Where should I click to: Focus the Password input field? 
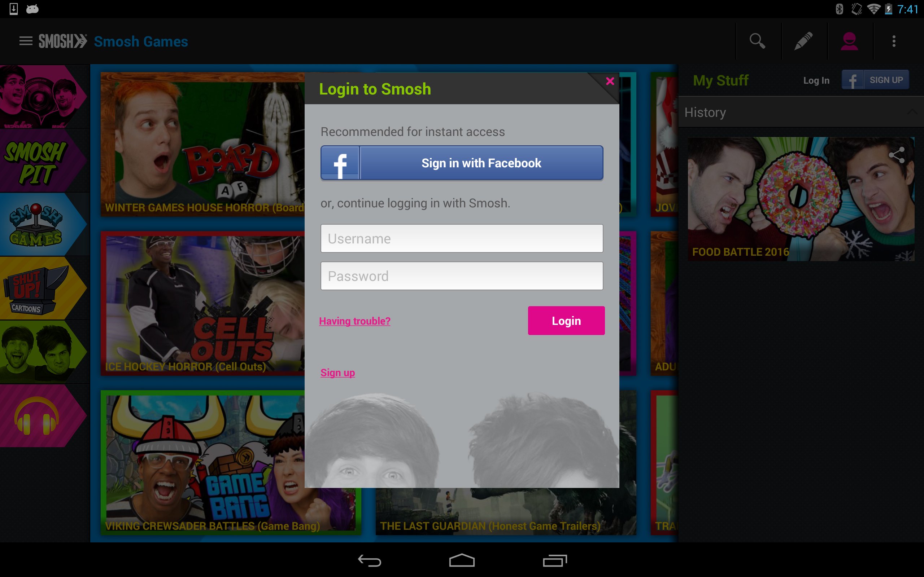coord(462,276)
